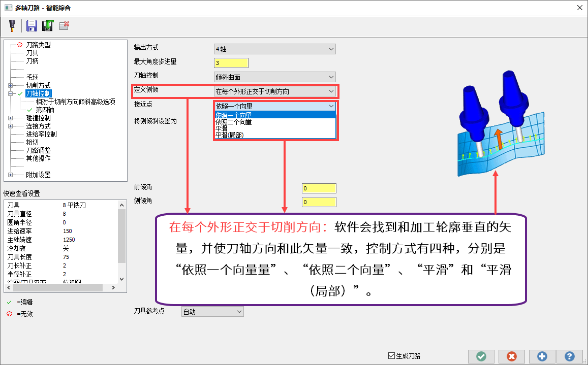588x365 pixels.
Task: Click the green checkmark OK button
Action: tap(481, 356)
